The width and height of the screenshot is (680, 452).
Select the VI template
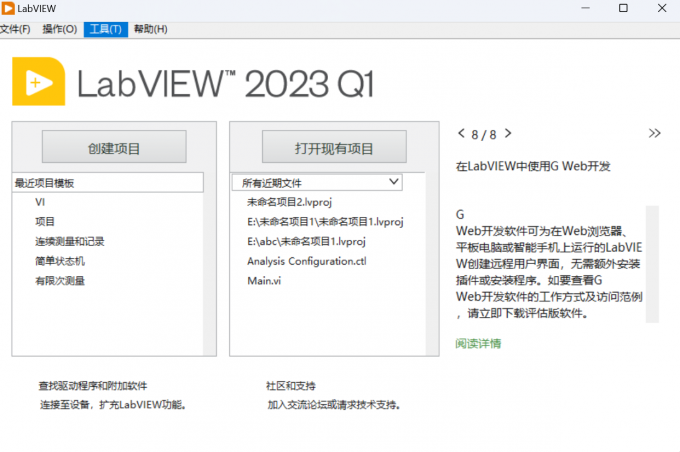(x=40, y=202)
